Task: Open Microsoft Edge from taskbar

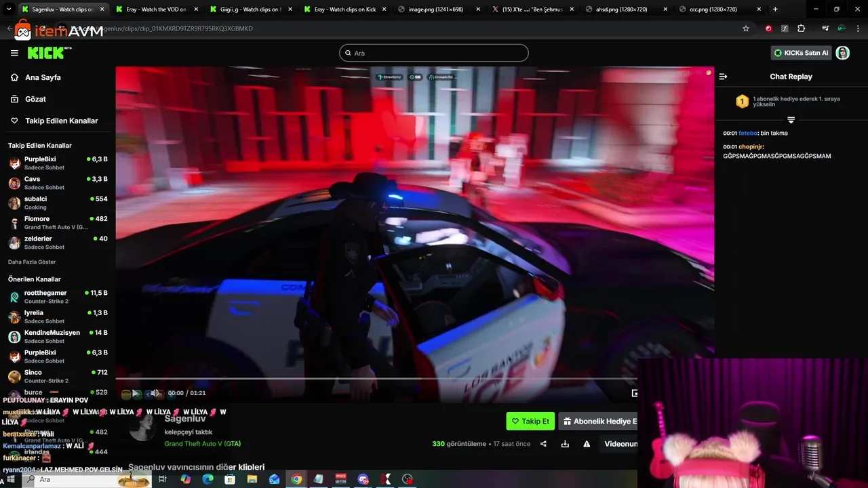Action: 208,479
